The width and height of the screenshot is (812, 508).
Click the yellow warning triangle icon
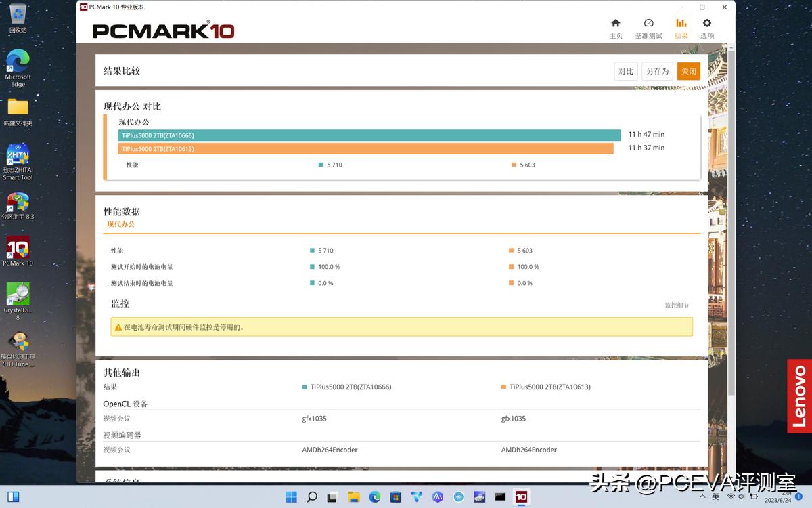click(118, 327)
